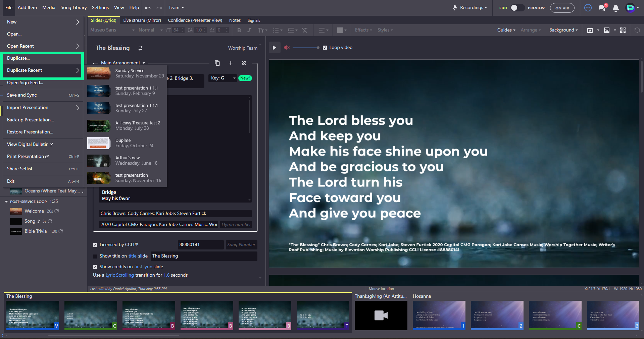Uncheck the Loop video checkbox
644x339 pixels.
(x=325, y=48)
